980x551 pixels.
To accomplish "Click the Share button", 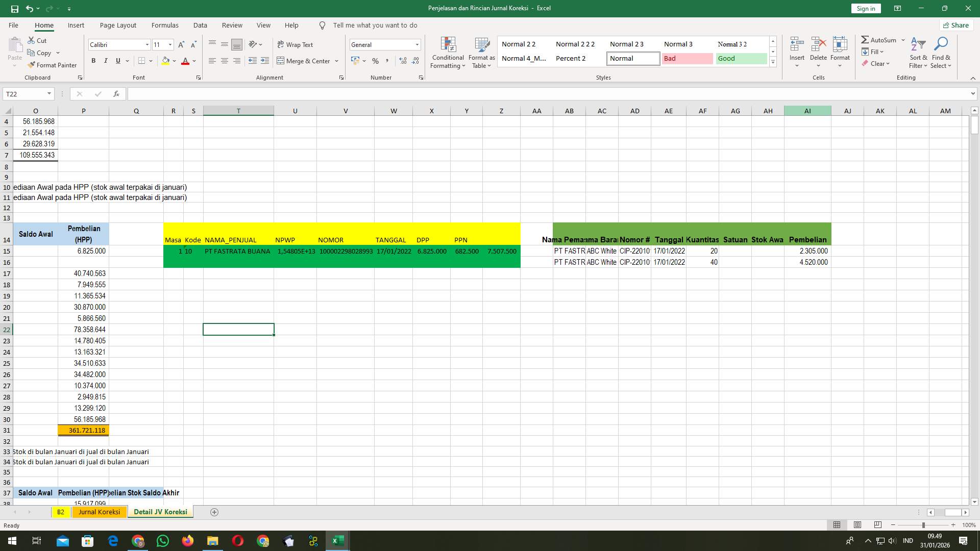I will (x=955, y=25).
